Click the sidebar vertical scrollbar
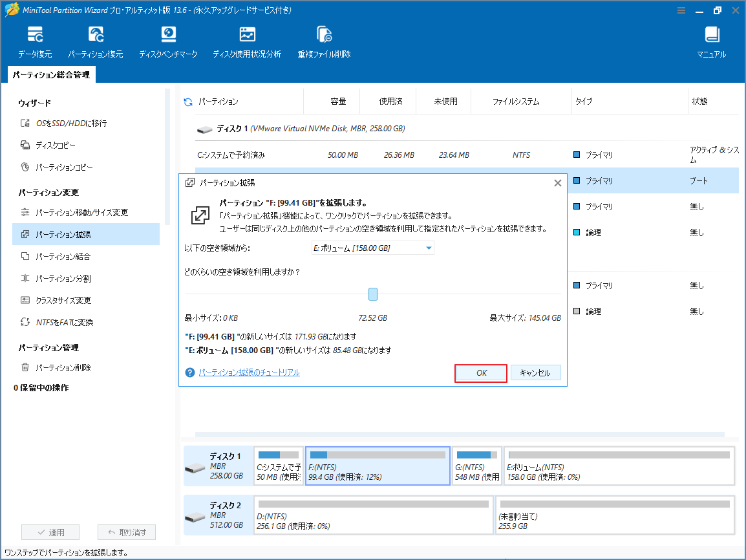Screen dimensions: 746x560 coord(167,157)
